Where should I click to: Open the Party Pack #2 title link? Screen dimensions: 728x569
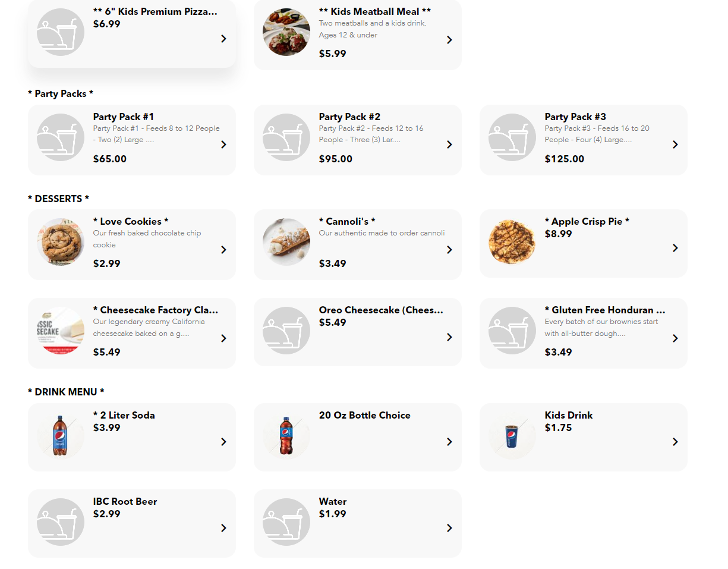tap(349, 117)
